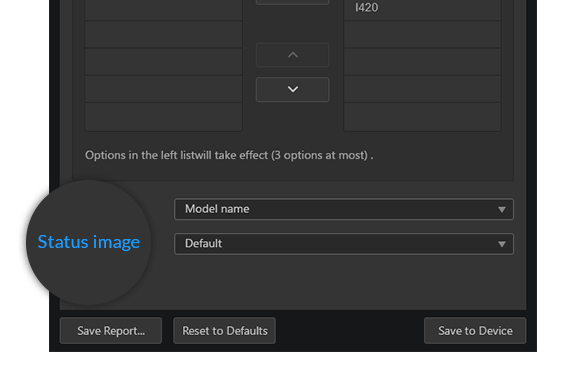Click the Save Report button

[x=111, y=330]
